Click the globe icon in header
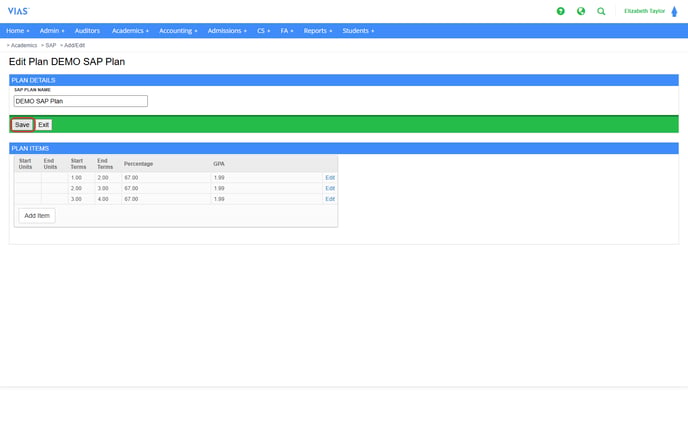The image size is (688, 421). coord(581,11)
